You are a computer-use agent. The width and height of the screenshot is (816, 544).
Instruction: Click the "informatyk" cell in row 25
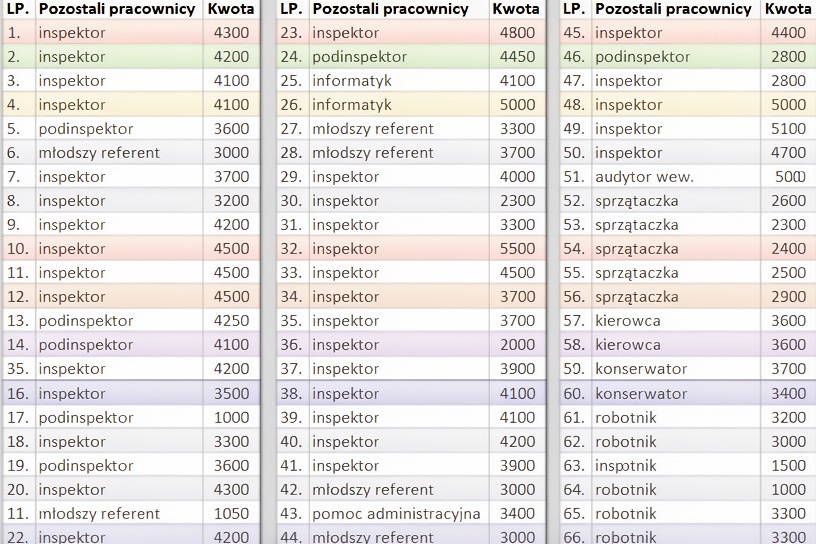(x=352, y=81)
